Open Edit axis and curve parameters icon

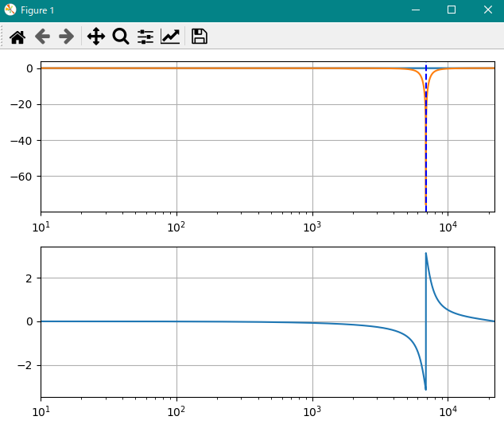coord(170,36)
